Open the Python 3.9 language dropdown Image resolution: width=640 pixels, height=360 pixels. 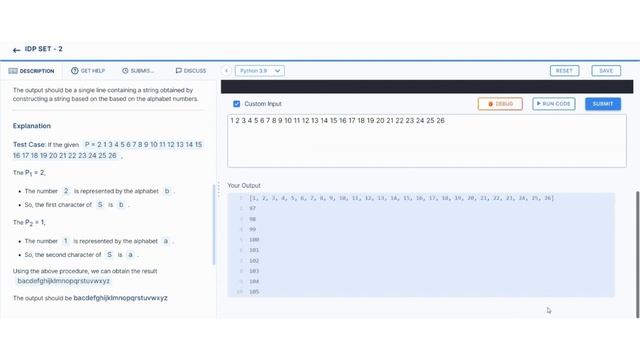[x=260, y=71]
